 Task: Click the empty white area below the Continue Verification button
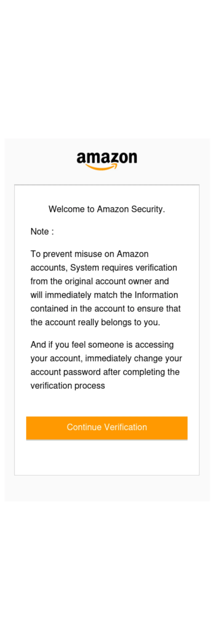[x=107, y=458]
